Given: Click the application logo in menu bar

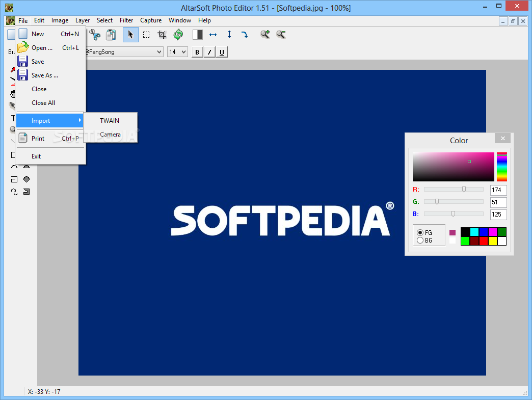Looking at the screenshot, I should 10,21.
